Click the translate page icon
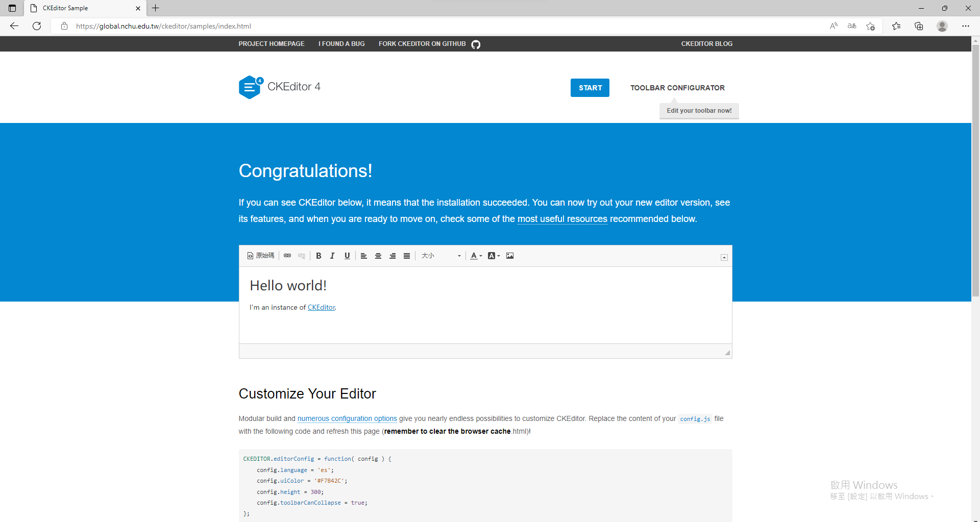 [852, 26]
